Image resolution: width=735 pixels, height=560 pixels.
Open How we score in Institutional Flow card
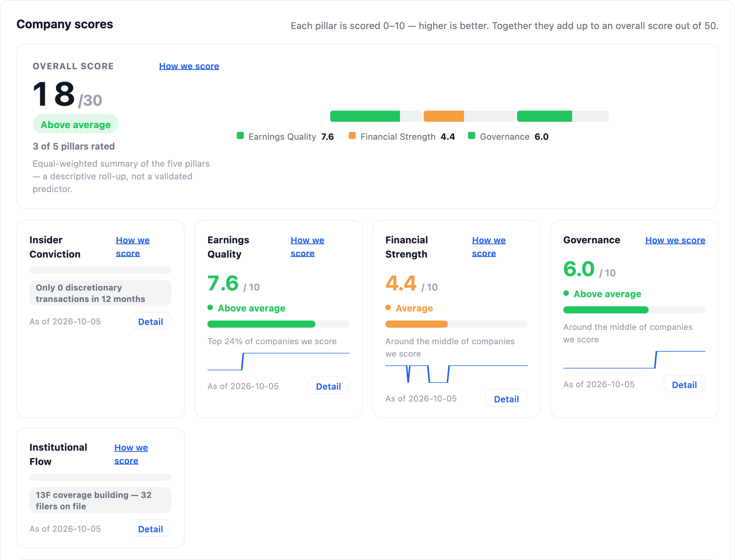click(x=131, y=454)
